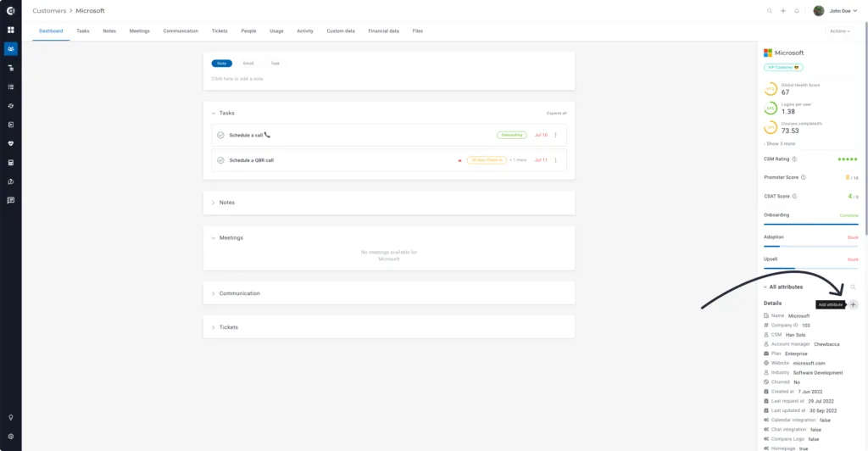The width and height of the screenshot is (868, 451).
Task: Collapse the Tasks section
Action: pos(213,113)
